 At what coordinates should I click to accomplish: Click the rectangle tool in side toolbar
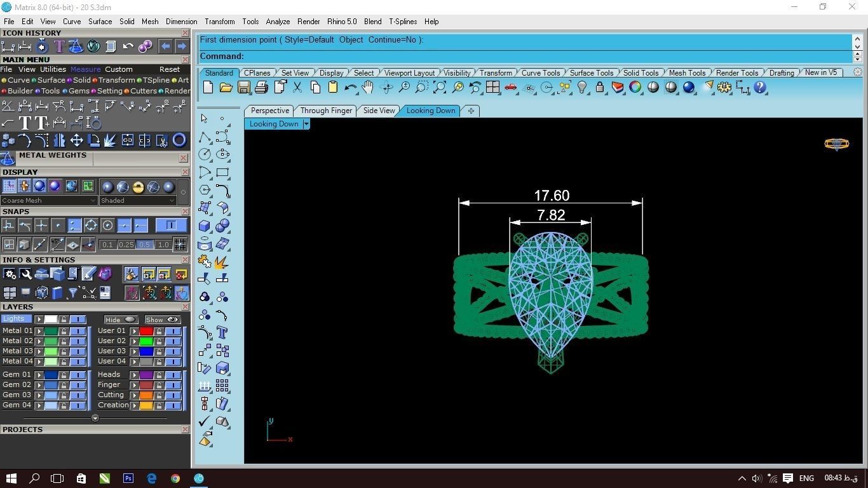(x=222, y=172)
